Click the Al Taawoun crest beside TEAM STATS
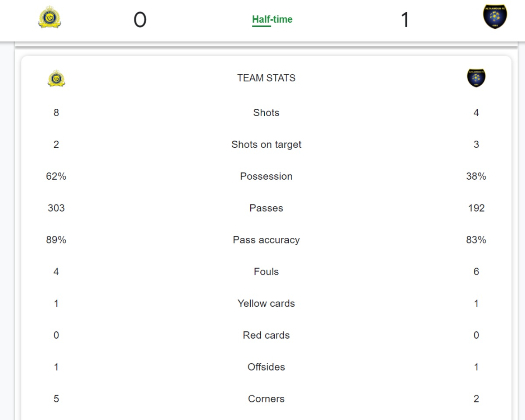 coord(476,78)
